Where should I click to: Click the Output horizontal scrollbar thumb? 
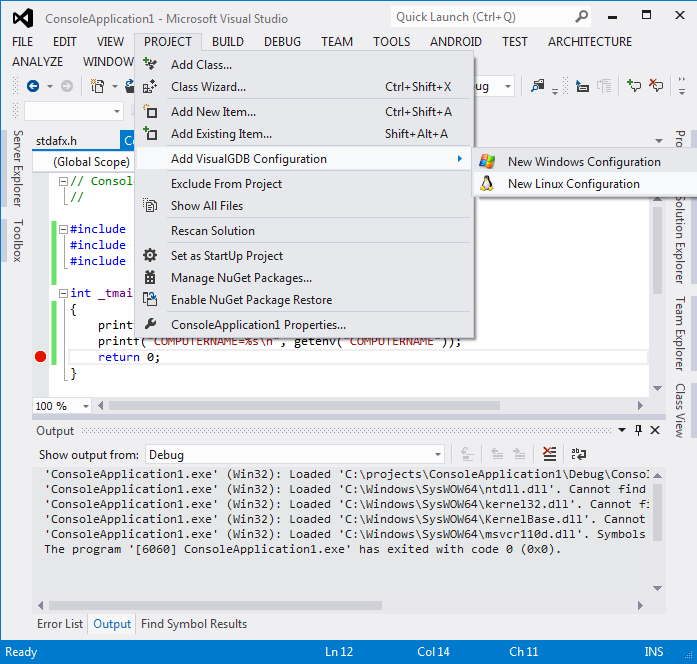(x=215, y=605)
